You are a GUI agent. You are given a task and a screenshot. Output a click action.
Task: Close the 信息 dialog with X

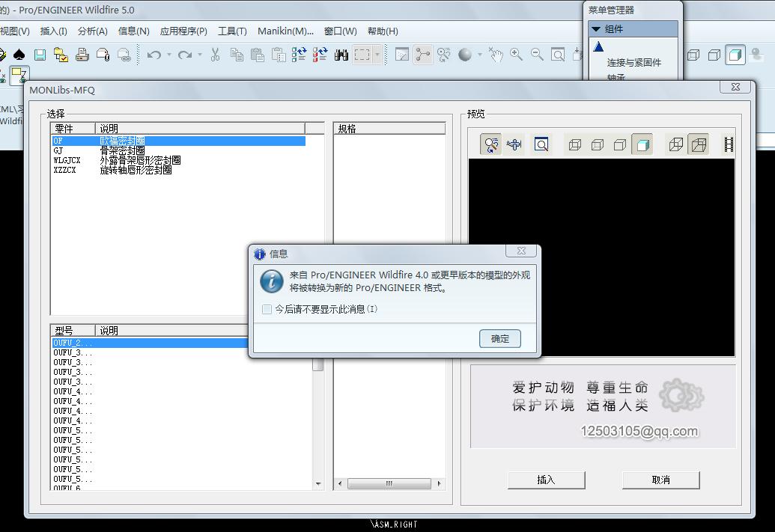pyautogui.click(x=521, y=251)
